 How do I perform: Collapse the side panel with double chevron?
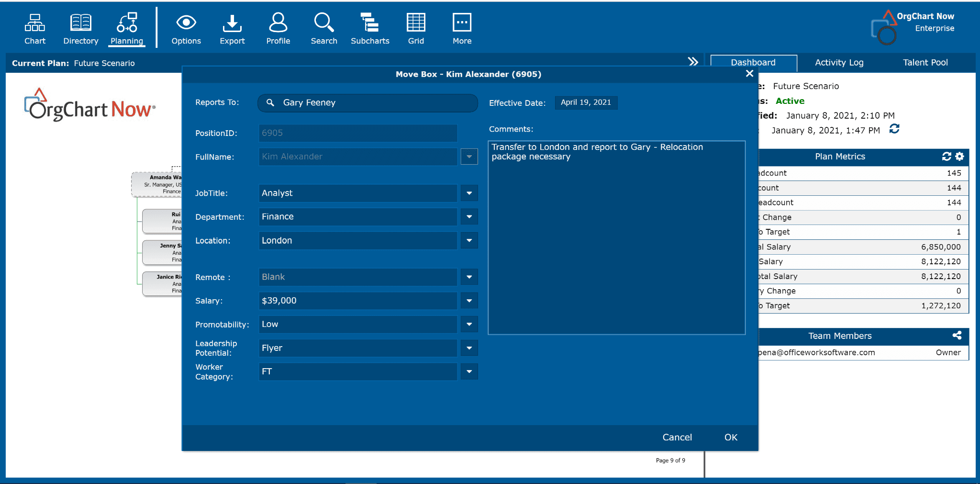pyautogui.click(x=693, y=62)
